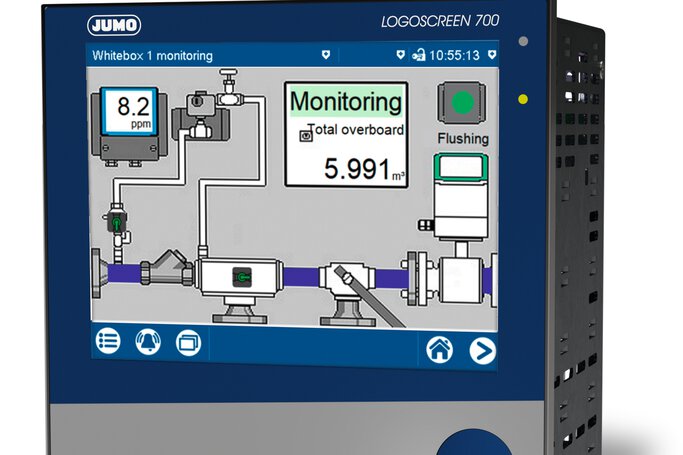The image size is (683, 455).
Task: Click the small icon beside Total overboard
Action: tap(306, 136)
